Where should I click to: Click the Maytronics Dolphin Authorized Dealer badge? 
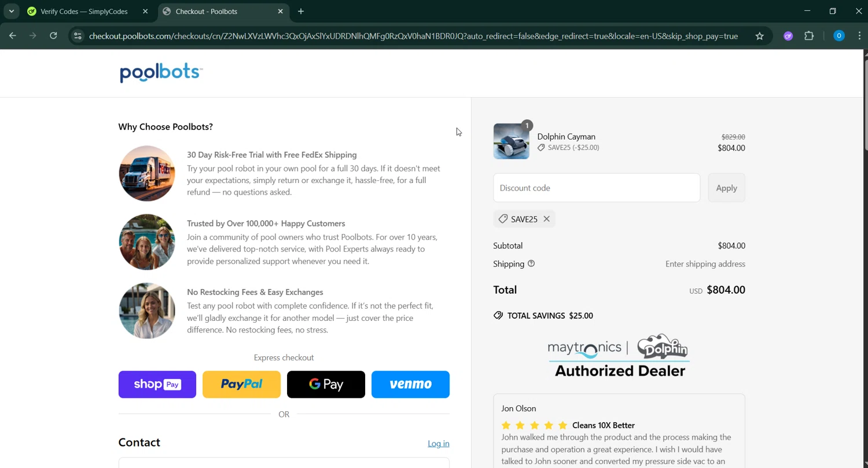(x=619, y=356)
